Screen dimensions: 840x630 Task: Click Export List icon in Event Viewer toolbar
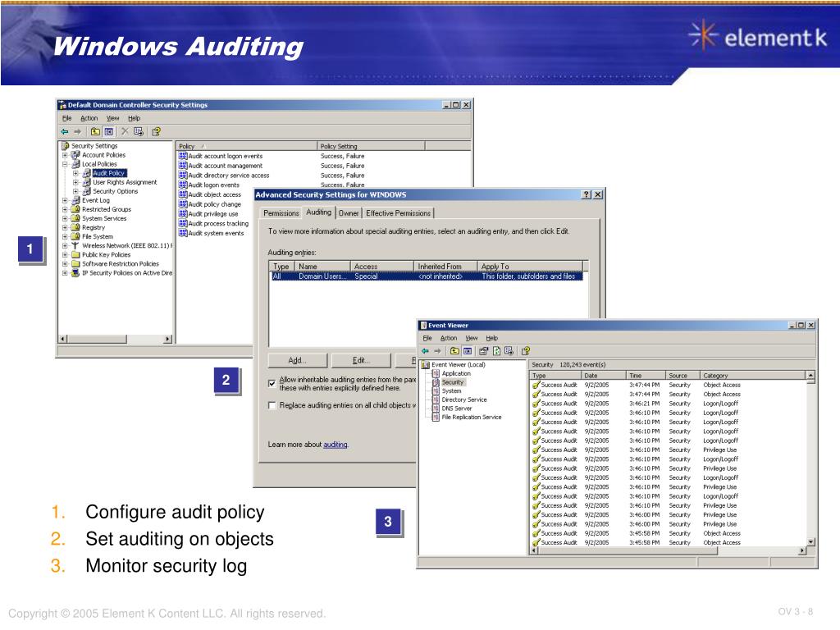[509, 351]
